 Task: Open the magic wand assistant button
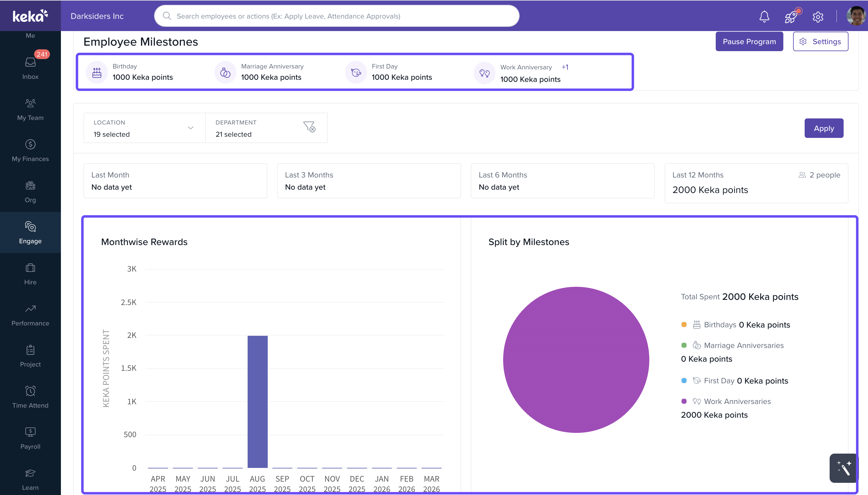pos(844,468)
